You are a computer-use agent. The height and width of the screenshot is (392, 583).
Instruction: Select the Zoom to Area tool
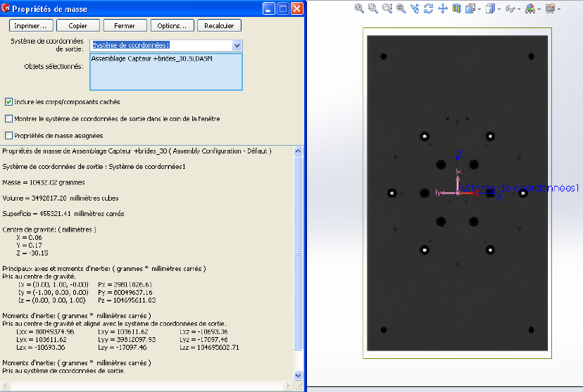(373, 8)
